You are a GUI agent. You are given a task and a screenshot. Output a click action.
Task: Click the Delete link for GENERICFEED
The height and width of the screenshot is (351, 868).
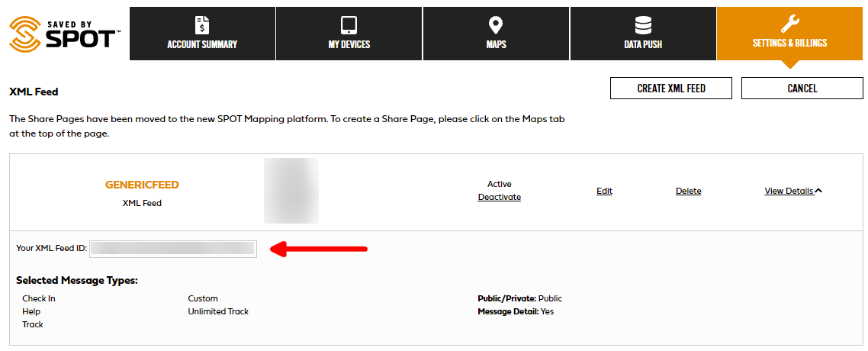688,191
